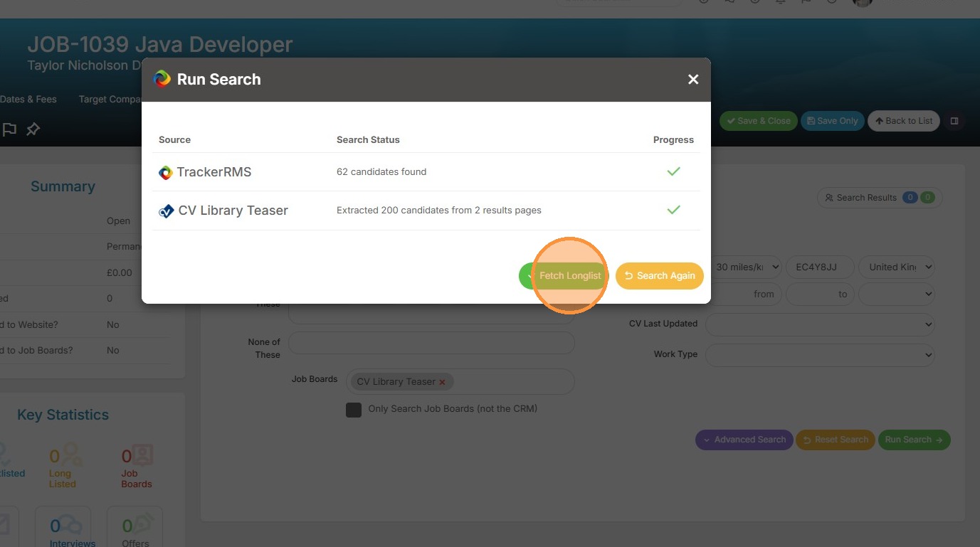
Task: Click the progress checkmark for TrackerRMS
Action: pyautogui.click(x=673, y=171)
